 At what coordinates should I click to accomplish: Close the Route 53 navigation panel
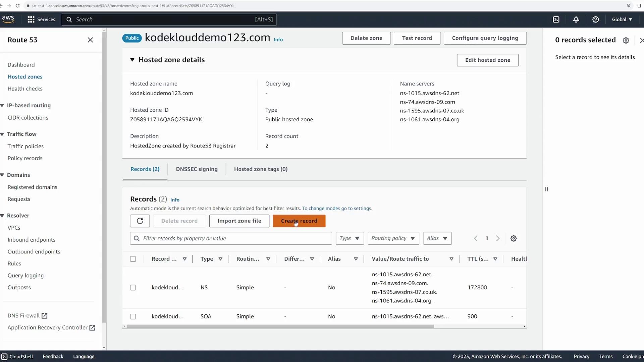coord(90,40)
